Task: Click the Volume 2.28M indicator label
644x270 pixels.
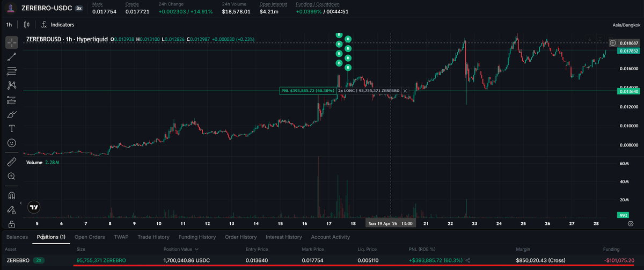Action: (x=42, y=162)
